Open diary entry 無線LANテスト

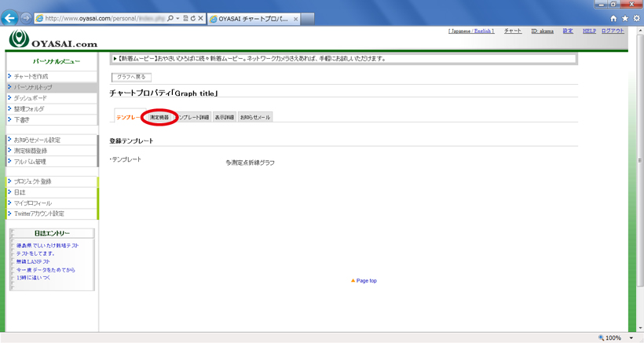(x=33, y=262)
